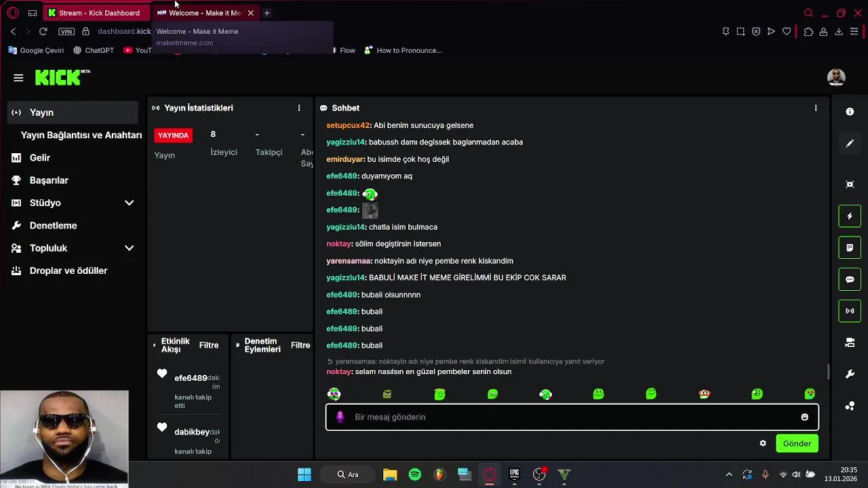Click the wrench icon in right sidebar

tap(850, 374)
